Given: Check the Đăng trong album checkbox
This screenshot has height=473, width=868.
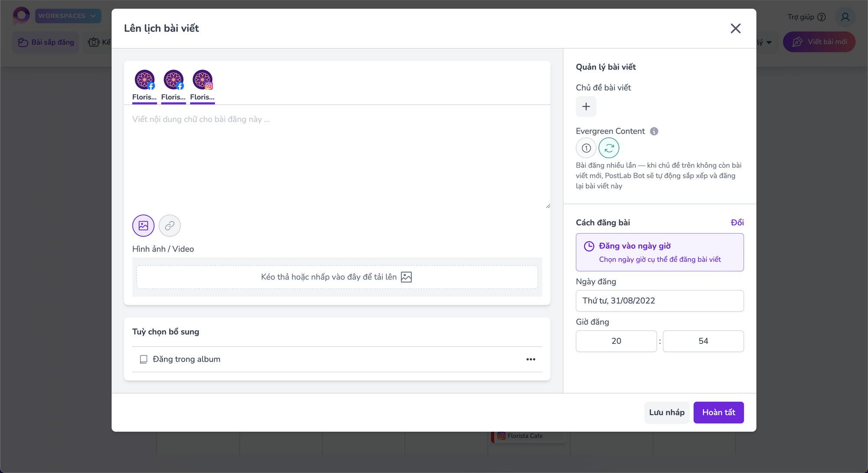Looking at the screenshot, I should 144,359.
